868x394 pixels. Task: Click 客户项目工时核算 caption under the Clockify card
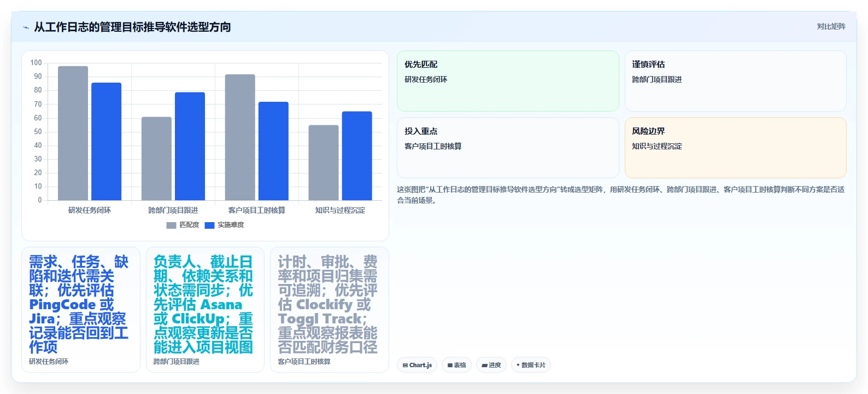[x=304, y=362]
